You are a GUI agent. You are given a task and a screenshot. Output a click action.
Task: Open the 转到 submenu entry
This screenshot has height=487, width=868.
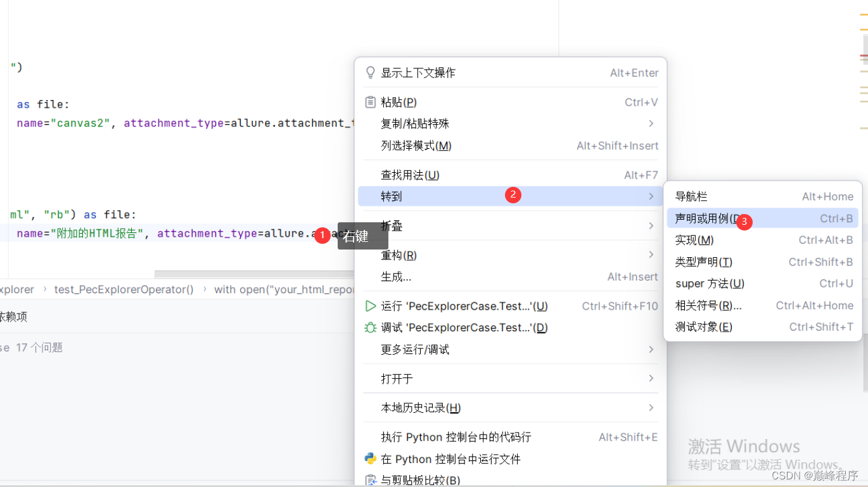(x=511, y=196)
